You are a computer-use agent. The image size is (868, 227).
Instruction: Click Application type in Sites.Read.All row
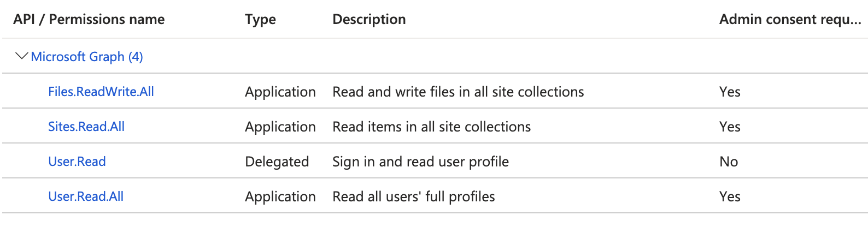pyautogui.click(x=280, y=127)
